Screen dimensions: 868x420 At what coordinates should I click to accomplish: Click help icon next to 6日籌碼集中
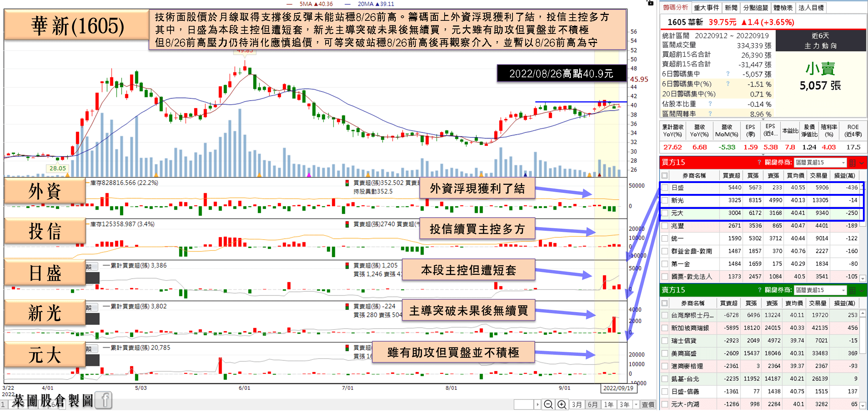(x=727, y=74)
